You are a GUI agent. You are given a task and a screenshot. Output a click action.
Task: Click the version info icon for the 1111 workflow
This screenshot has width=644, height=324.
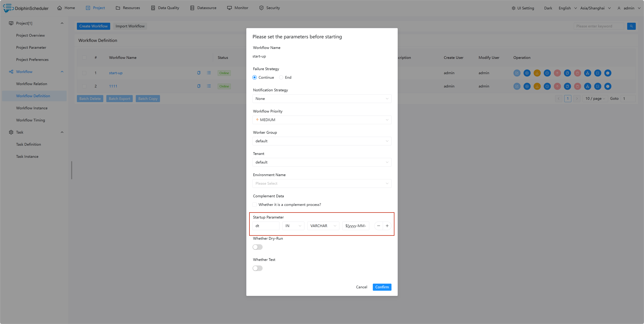click(607, 86)
